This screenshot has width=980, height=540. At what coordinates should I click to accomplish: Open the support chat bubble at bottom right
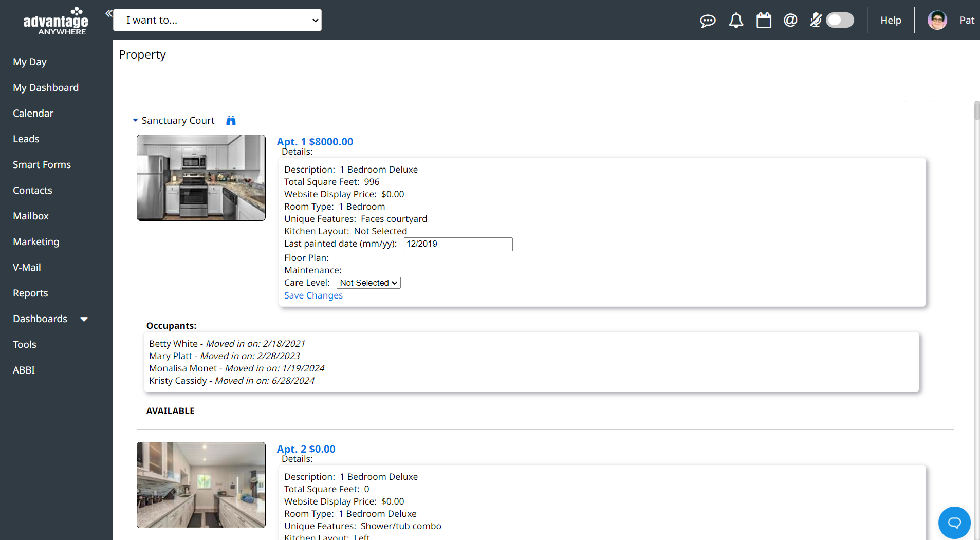tap(954, 523)
